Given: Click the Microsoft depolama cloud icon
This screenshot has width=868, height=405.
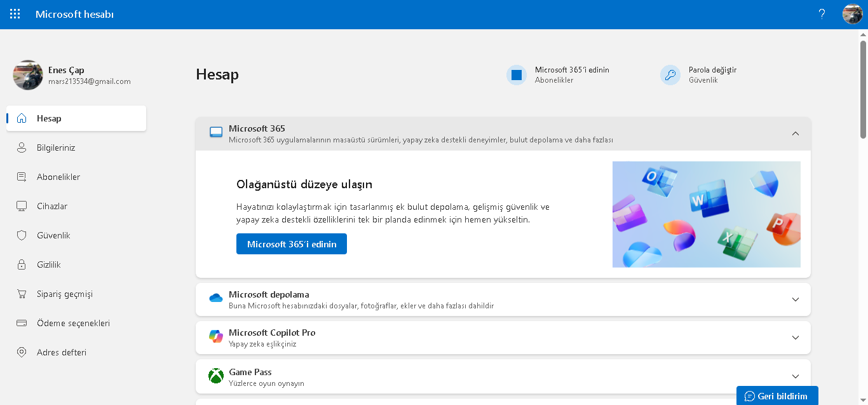Looking at the screenshot, I should click(x=216, y=298).
